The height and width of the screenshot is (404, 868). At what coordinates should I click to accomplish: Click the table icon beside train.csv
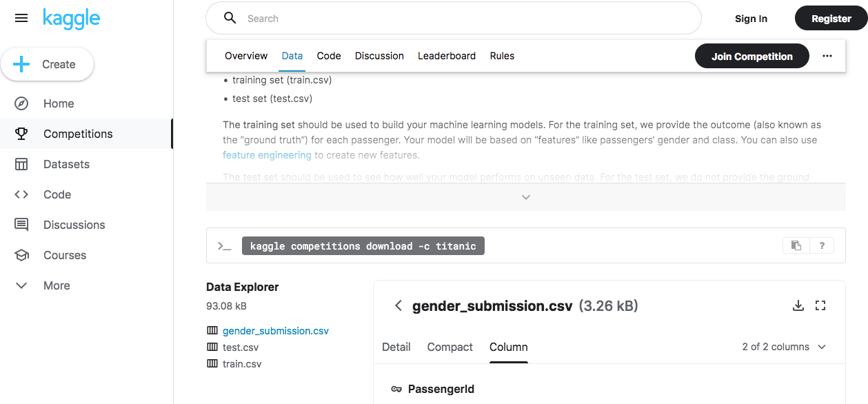(212, 364)
